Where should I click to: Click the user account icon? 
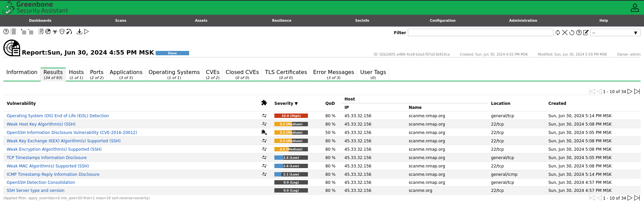coord(635,7)
